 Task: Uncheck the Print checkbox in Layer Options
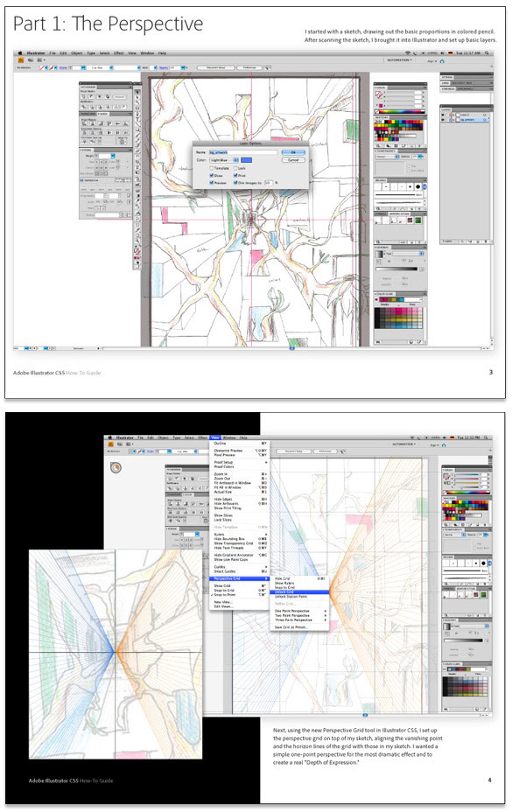click(x=235, y=176)
